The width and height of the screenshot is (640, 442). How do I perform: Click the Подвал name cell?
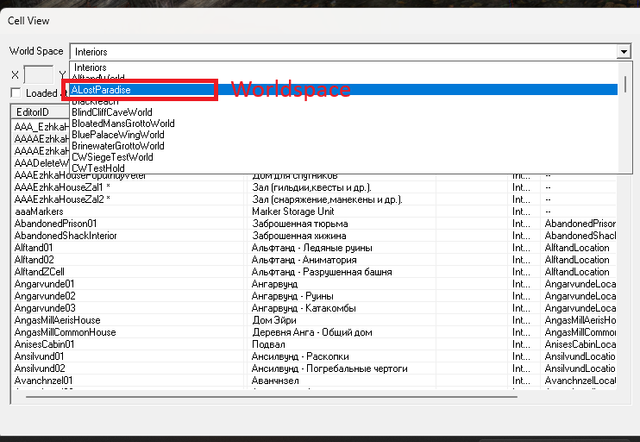pos(268,344)
